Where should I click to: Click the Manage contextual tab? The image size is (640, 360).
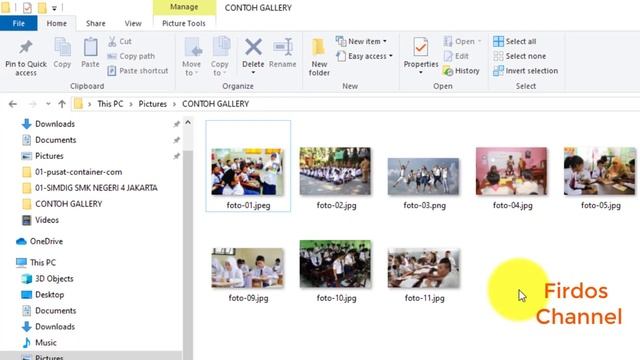click(184, 7)
